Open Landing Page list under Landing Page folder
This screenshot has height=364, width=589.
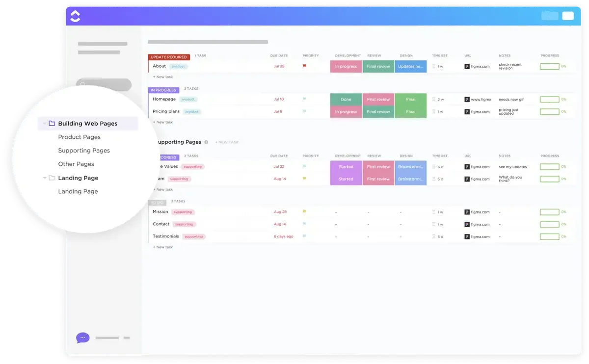(x=78, y=191)
